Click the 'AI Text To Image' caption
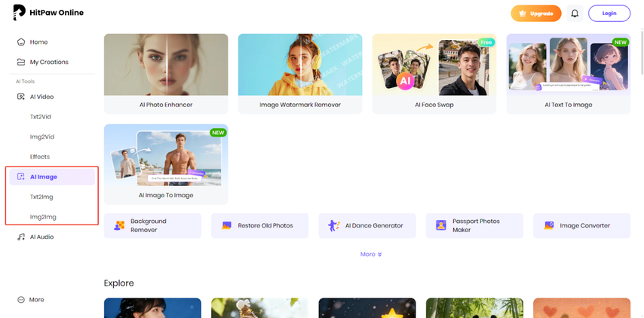This screenshot has height=318, width=644. (569, 105)
